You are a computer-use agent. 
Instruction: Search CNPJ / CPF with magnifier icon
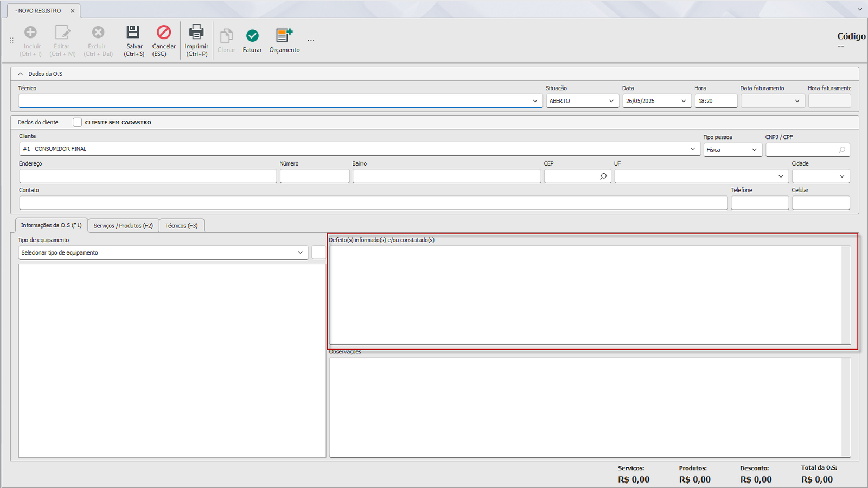pyautogui.click(x=842, y=150)
